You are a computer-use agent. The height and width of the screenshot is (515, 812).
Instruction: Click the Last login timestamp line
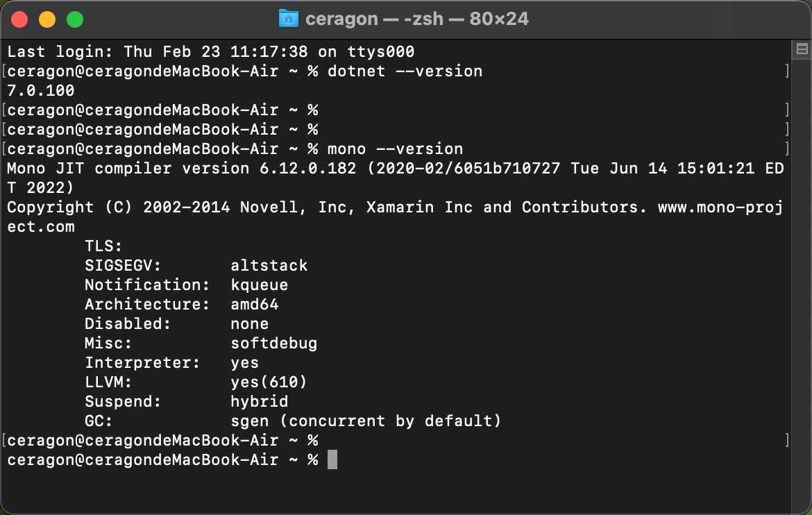208,51
